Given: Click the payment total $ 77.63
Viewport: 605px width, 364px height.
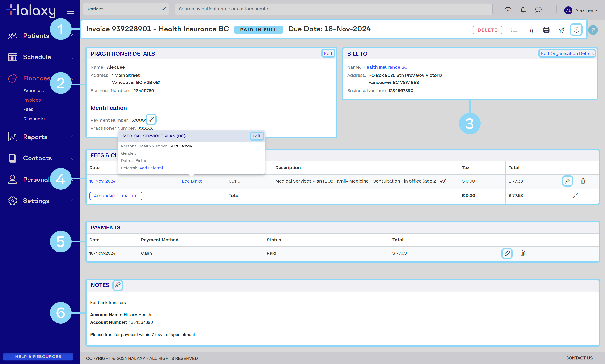Looking at the screenshot, I should click(399, 253).
